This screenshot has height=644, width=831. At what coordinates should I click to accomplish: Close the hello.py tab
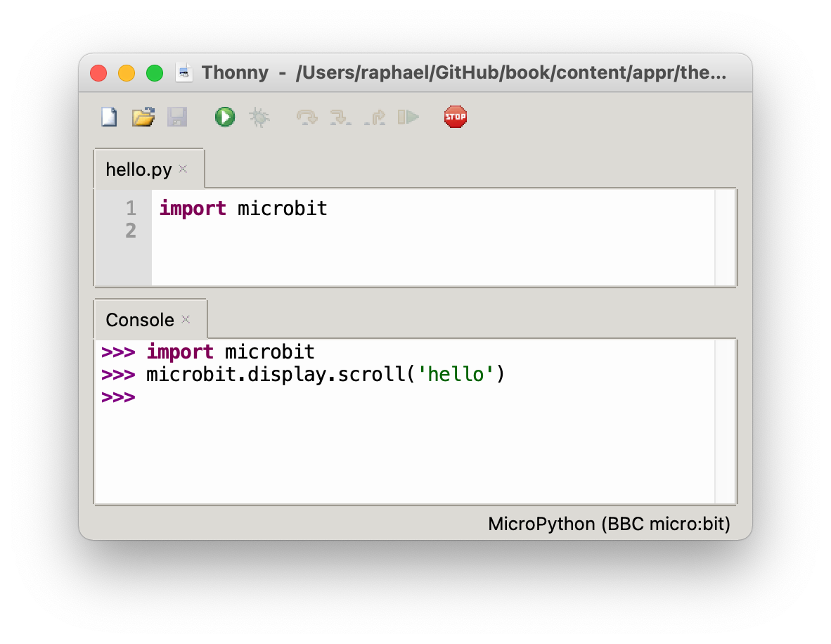coord(183,169)
